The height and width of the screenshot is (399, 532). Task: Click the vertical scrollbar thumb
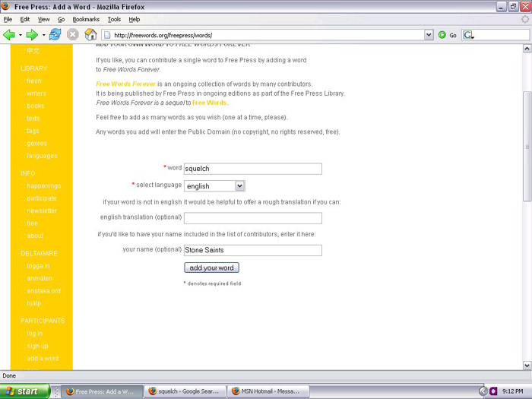pyautogui.click(x=527, y=147)
